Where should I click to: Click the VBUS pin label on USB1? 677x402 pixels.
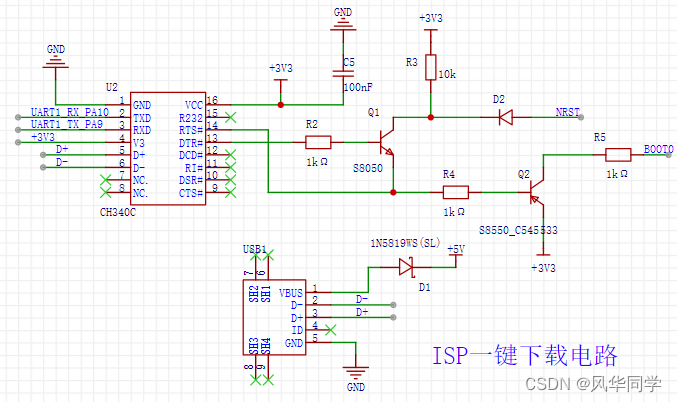[x=291, y=293]
